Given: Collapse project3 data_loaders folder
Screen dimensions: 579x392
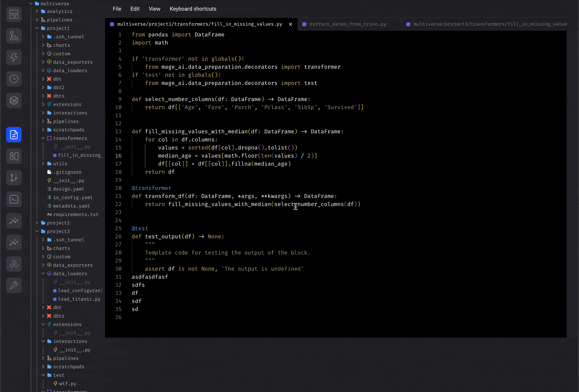Looking at the screenshot, I should (43, 273).
